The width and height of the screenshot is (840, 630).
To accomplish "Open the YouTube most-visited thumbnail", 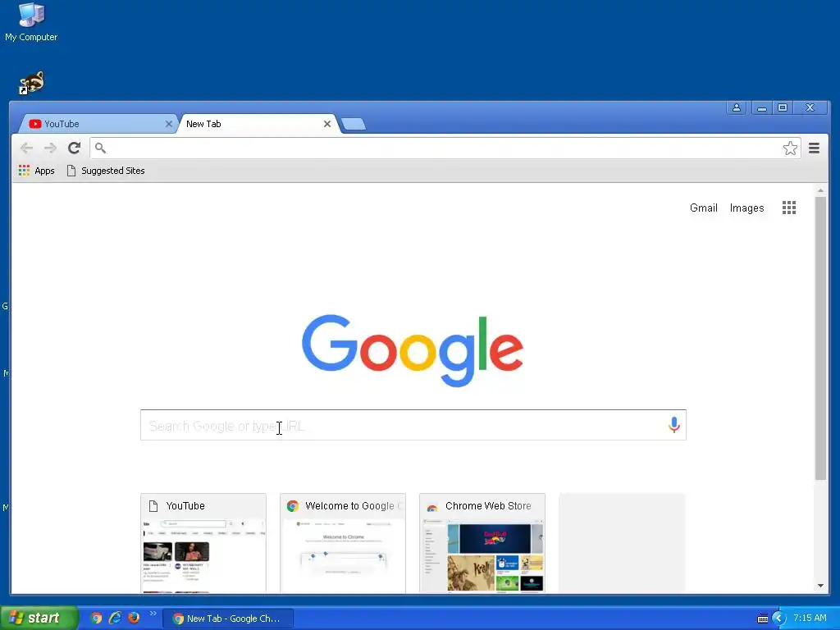I will pos(203,543).
